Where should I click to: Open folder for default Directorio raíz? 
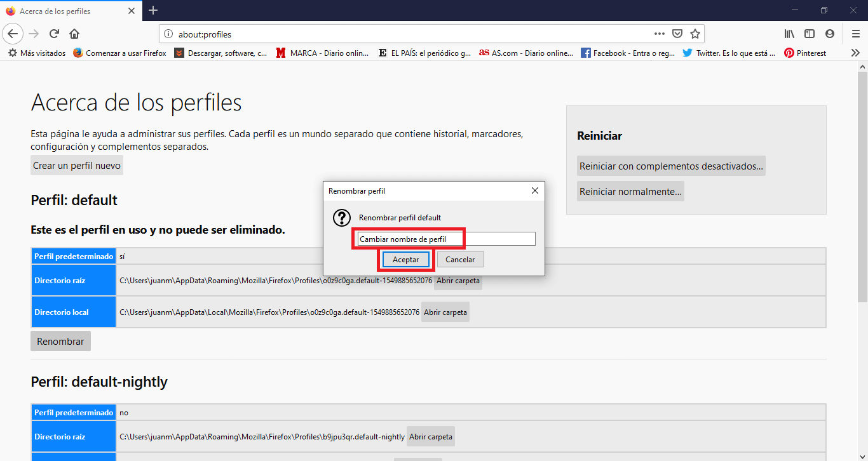pos(458,280)
